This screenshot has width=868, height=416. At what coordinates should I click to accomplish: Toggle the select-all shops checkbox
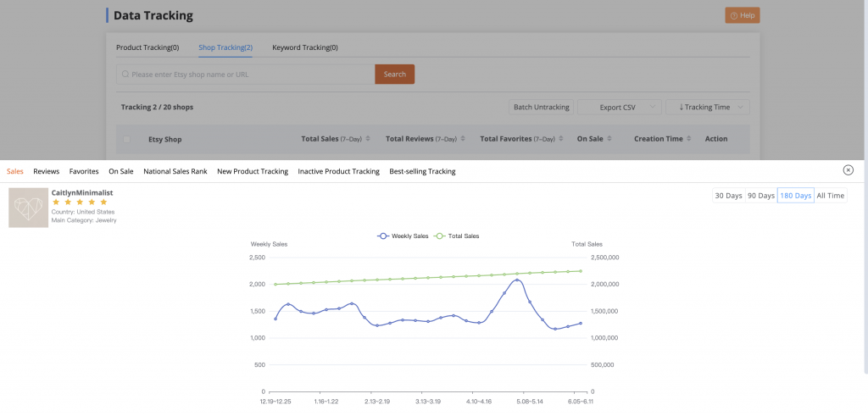click(127, 139)
